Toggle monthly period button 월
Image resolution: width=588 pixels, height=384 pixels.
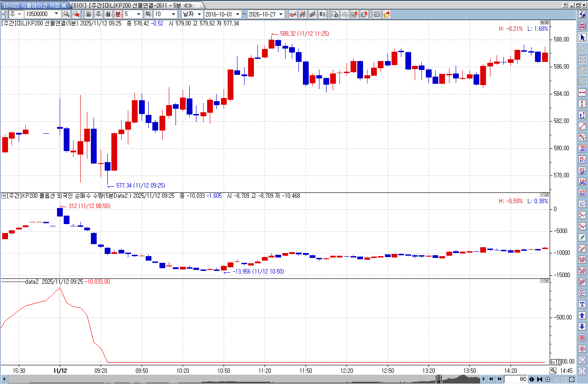[108, 14]
